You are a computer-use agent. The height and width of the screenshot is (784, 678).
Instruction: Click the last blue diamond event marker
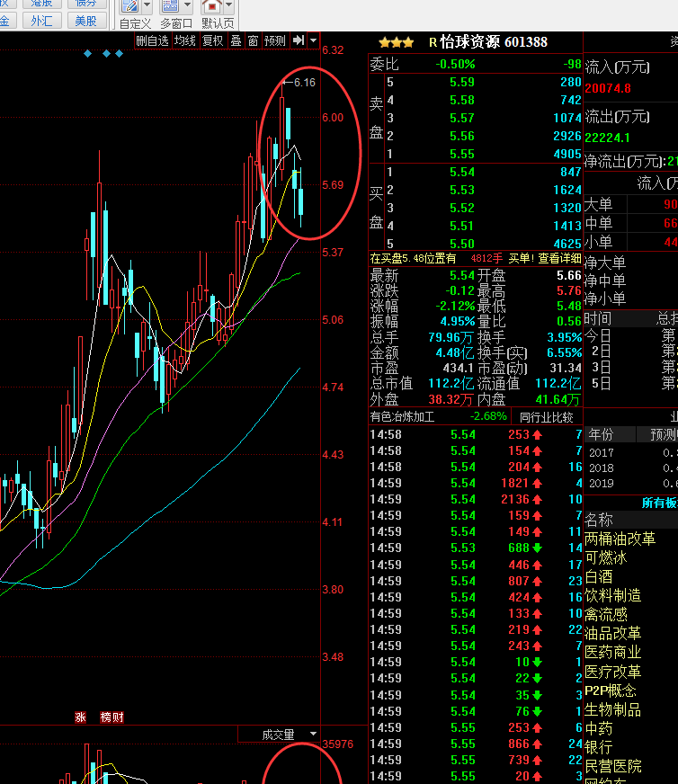119,54
